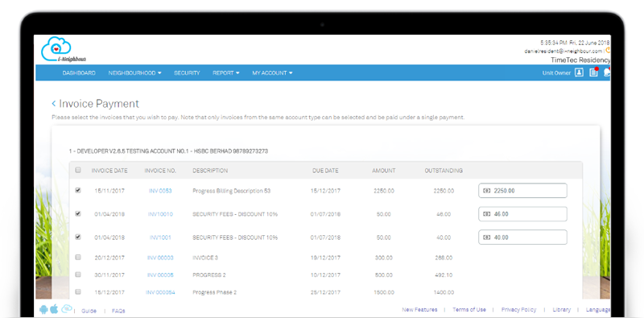Check the INV 00003 invoice checkbox
Screen dimensions: 644x318
(x=78, y=257)
